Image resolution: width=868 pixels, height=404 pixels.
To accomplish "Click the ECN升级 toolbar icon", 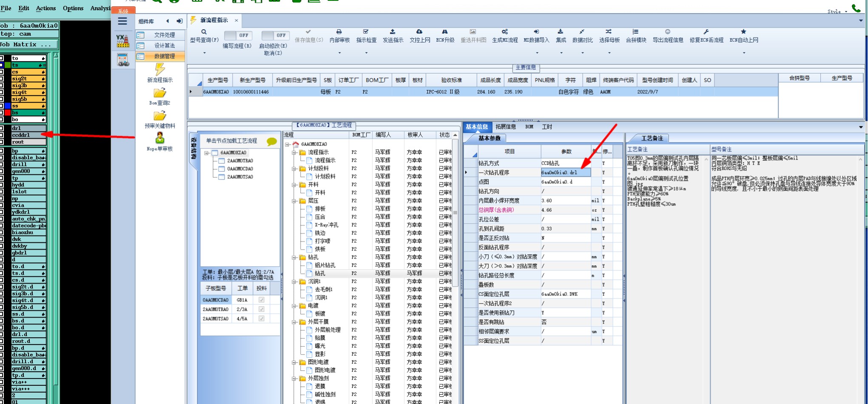I will tap(445, 32).
